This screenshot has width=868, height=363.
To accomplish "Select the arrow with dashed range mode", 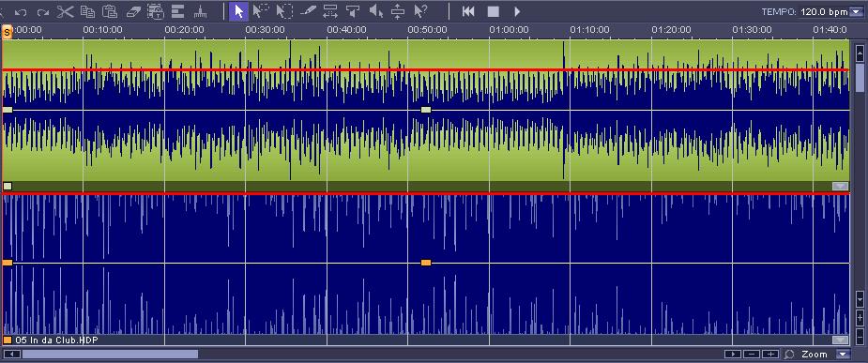I will 260,11.
